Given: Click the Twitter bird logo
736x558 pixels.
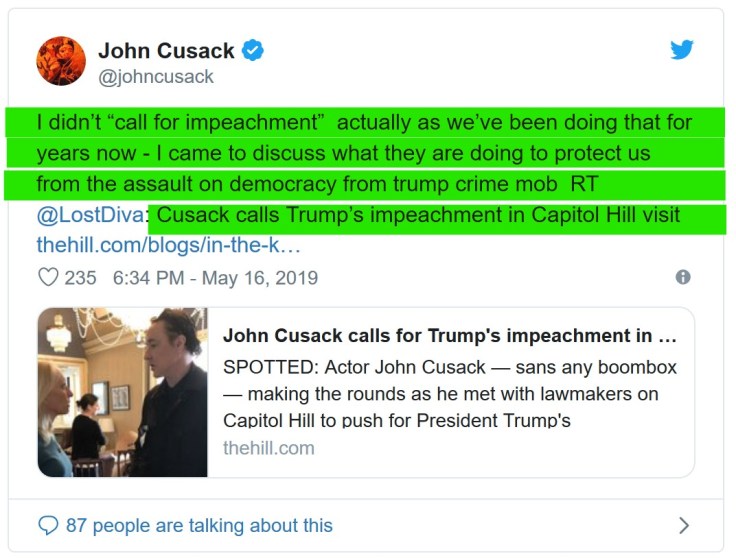Looking at the screenshot, I should click(x=682, y=50).
